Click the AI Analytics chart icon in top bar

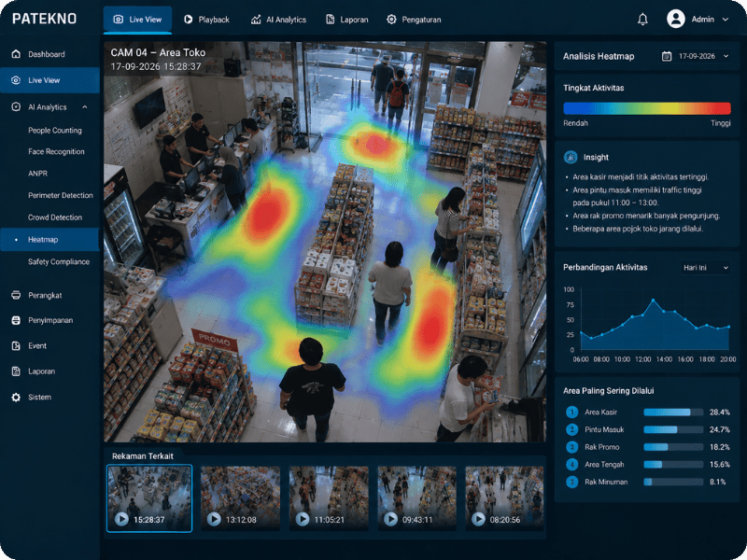click(x=256, y=20)
